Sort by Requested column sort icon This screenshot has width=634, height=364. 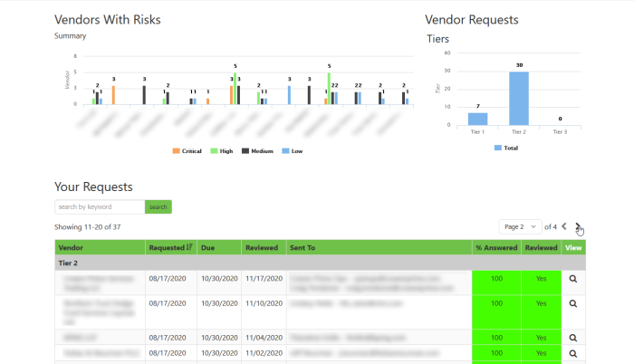coord(189,247)
